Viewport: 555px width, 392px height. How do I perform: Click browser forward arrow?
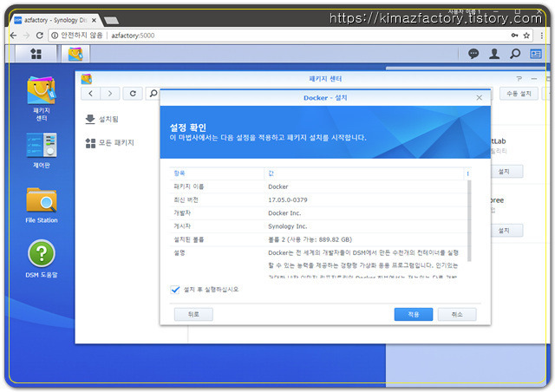[26, 36]
